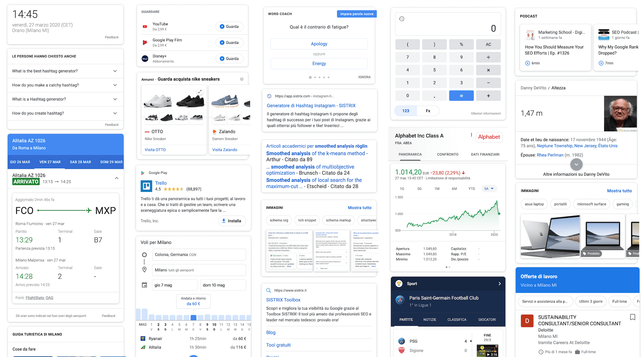Click Installa button for Trello

pos(232,221)
